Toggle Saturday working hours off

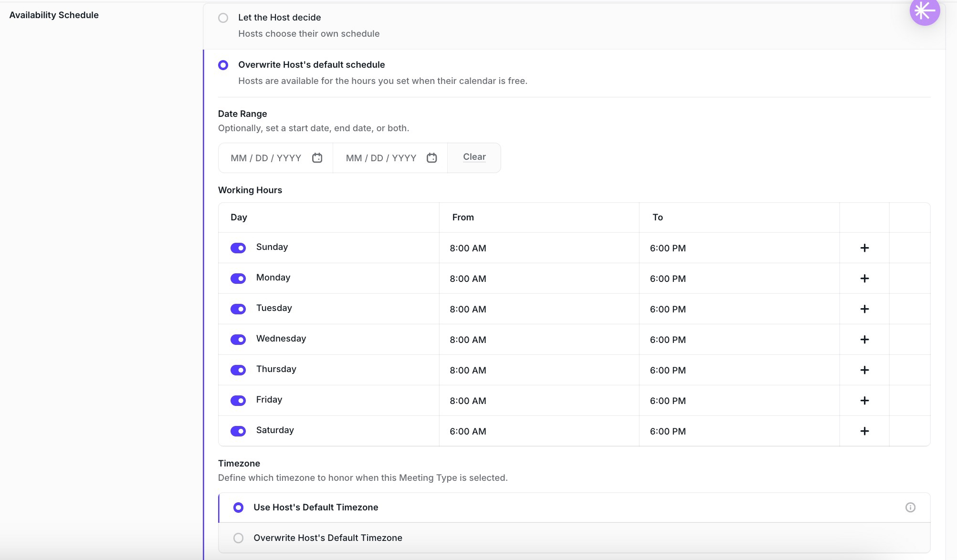pos(238,431)
